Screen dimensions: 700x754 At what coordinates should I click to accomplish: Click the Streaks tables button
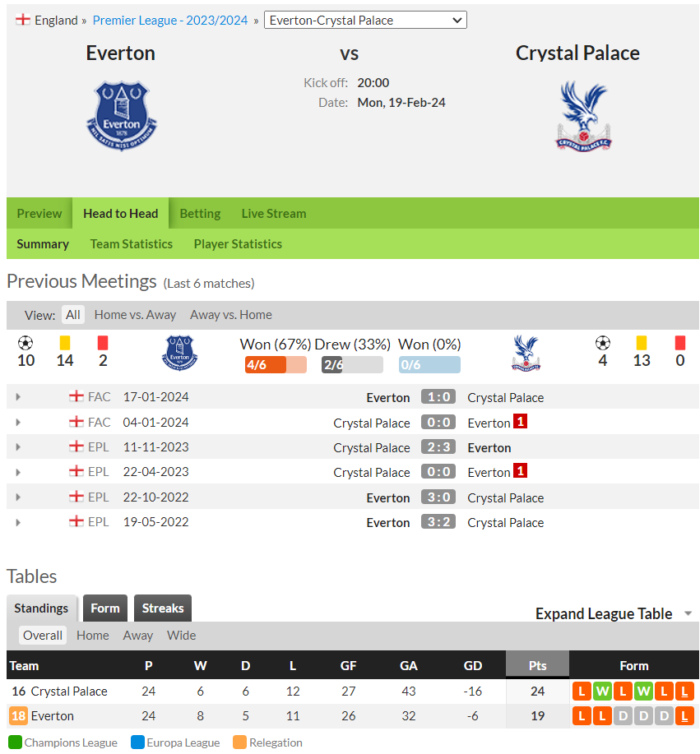(163, 608)
